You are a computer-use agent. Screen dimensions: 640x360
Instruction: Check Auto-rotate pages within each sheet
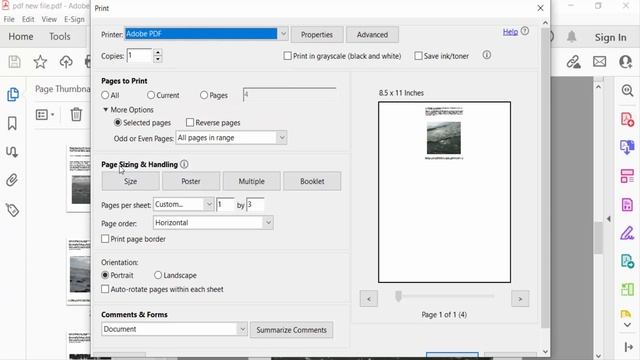[105, 289]
